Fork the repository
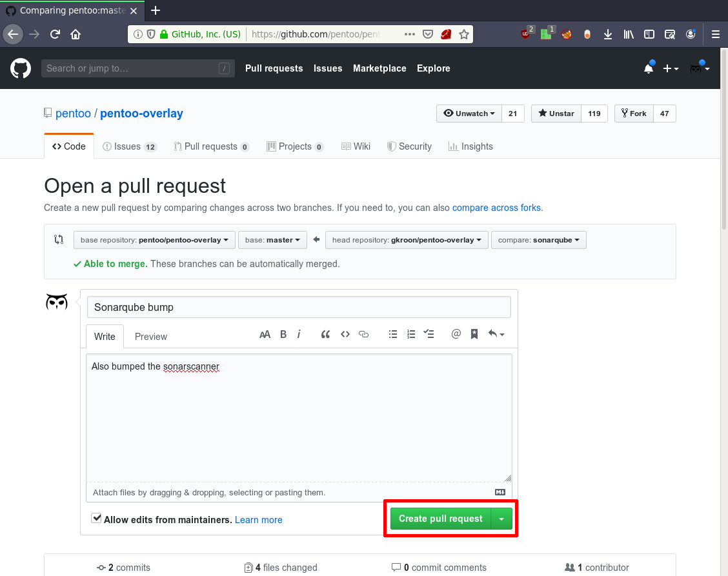728x576 pixels. tap(634, 114)
